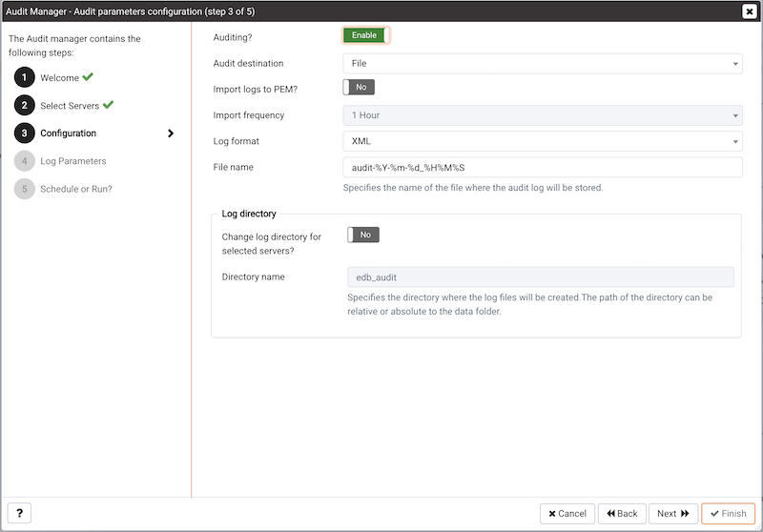The width and height of the screenshot is (763, 532).
Task: Click the Cancel button
Action: click(x=567, y=514)
